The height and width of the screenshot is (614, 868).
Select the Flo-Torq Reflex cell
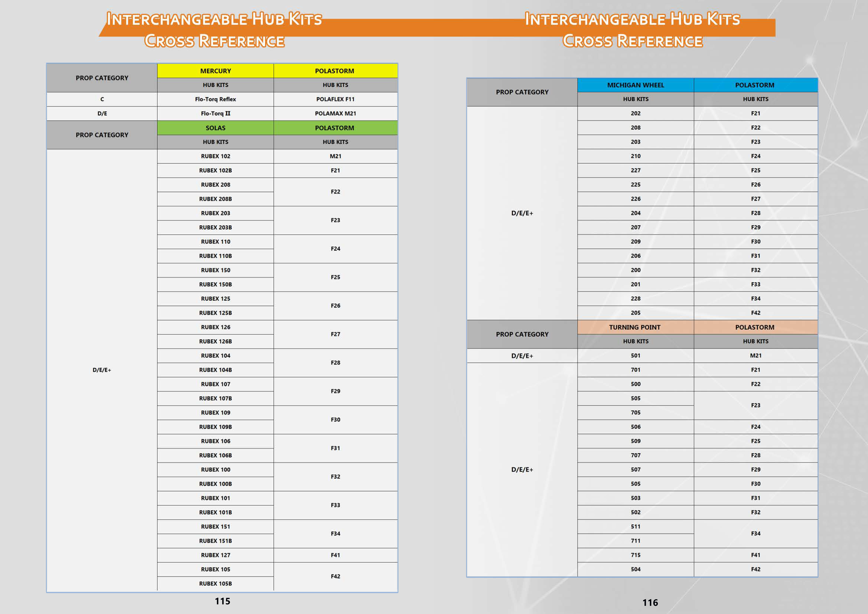point(216,99)
